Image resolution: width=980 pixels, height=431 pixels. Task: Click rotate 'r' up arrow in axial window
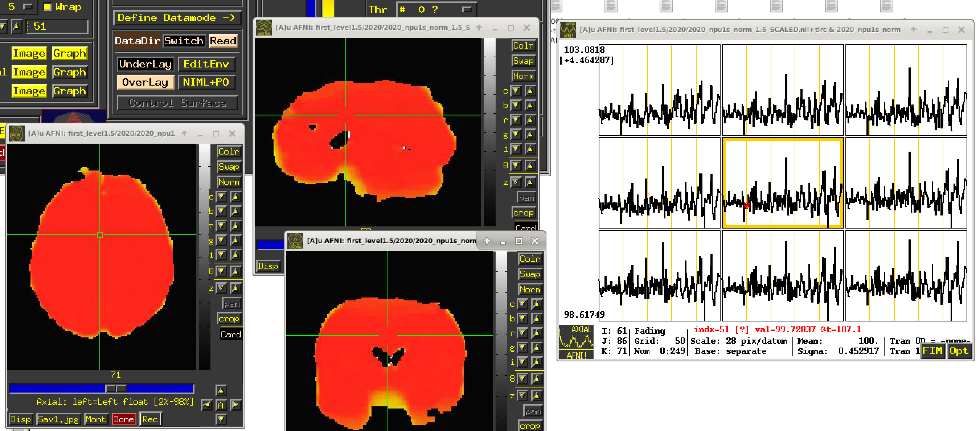tap(235, 226)
